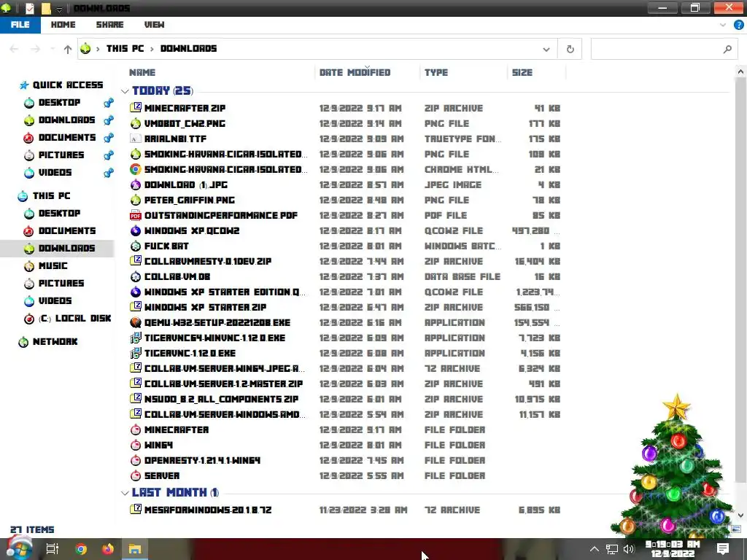Open the taskbar clock showing 12/9/2022
This screenshot has width=747, height=560.
pyautogui.click(x=672, y=549)
